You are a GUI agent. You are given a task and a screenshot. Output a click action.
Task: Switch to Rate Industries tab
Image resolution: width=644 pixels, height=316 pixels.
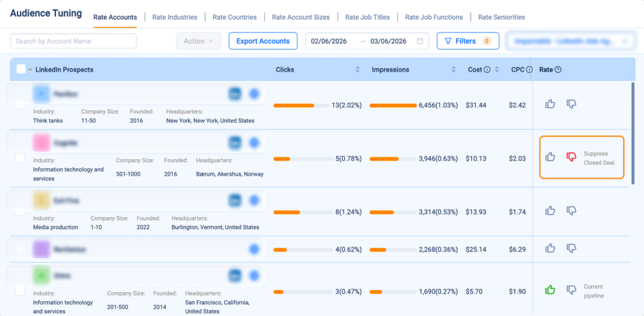point(175,17)
